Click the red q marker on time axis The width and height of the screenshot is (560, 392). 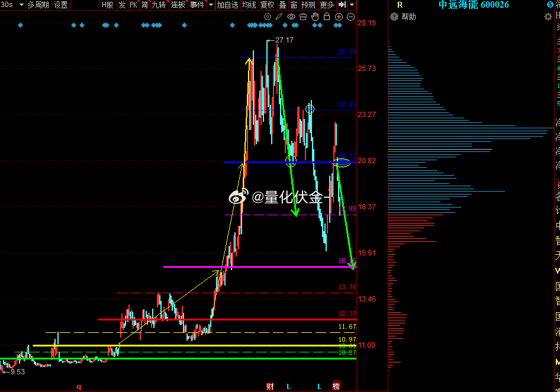tap(79, 387)
